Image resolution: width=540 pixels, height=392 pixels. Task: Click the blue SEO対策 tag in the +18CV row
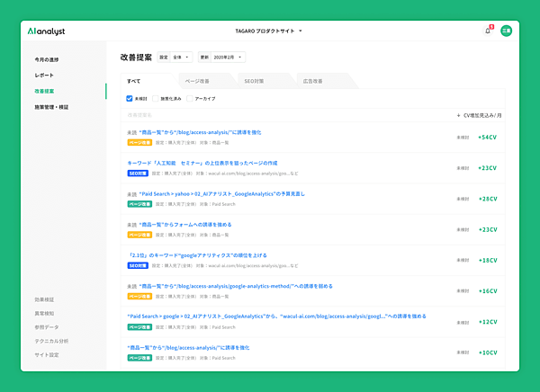[x=138, y=266]
